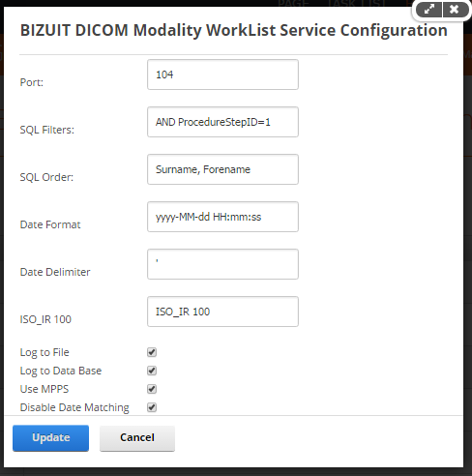Click the ISO_IR 100 input box
This screenshot has width=472, height=476.
(x=222, y=312)
